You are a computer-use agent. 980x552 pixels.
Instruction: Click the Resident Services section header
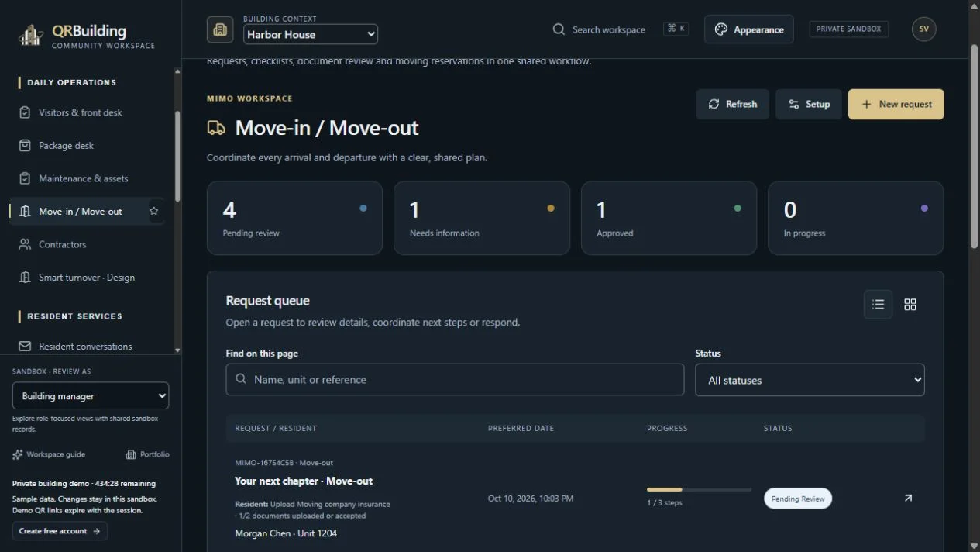pos(74,316)
